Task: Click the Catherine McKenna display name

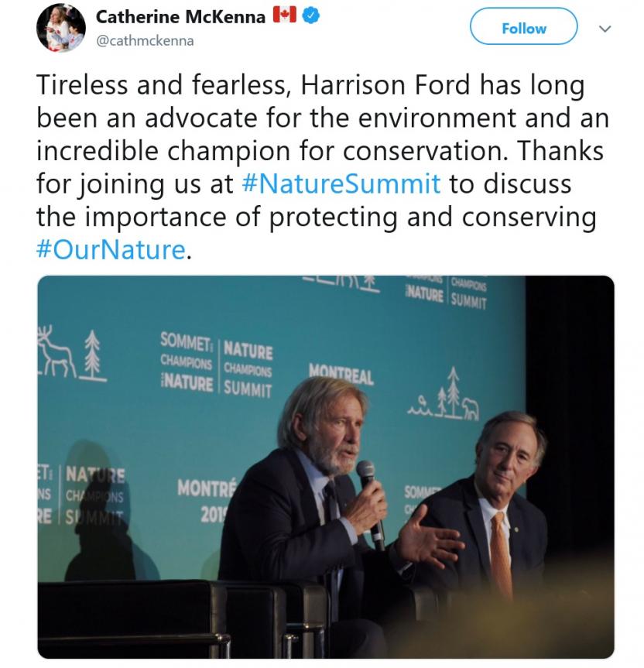Action: tap(180, 16)
